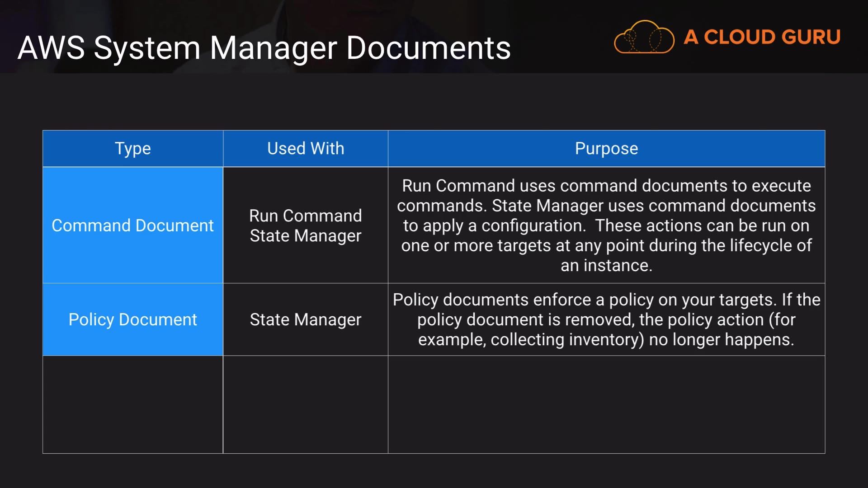868x488 pixels.
Task: Click the Policy Document cell
Action: tap(132, 319)
